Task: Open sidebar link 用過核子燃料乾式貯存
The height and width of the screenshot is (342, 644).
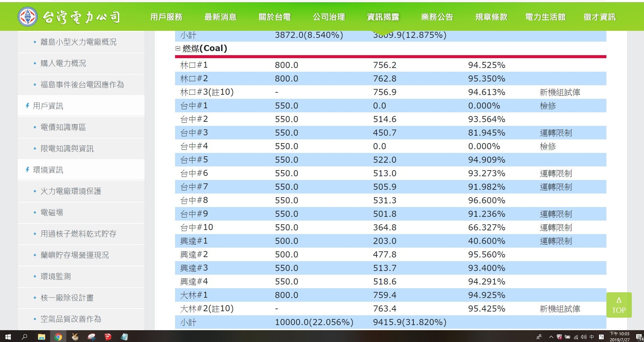Action: pos(78,234)
